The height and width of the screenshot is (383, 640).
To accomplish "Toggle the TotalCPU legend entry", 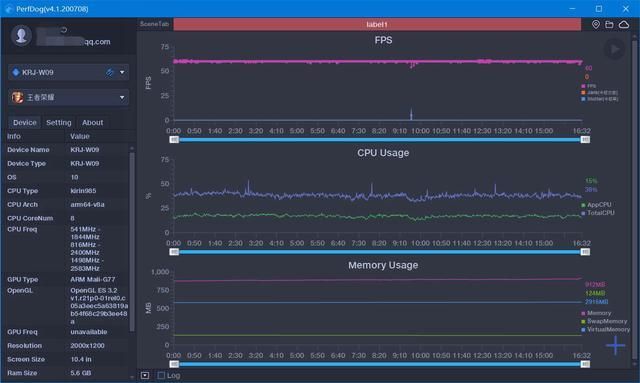I will [x=598, y=213].
